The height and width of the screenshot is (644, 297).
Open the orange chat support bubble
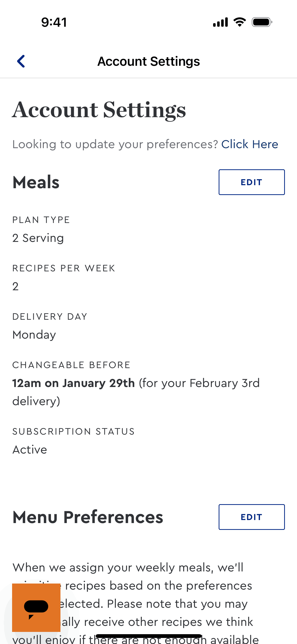pyautogui.click(x=36, y=607)
